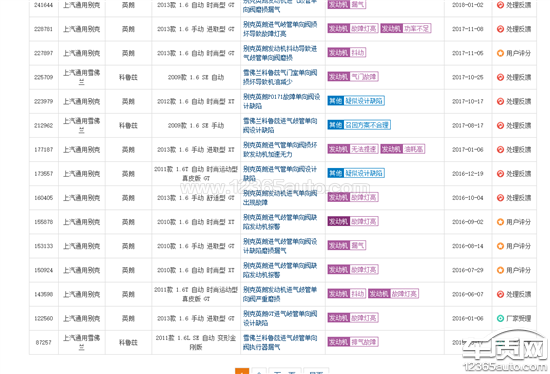This screenshot has height=374, width=550.
Task: Click the red 处理反馈 icon for complaint 228781
Action: click(501, 29)
